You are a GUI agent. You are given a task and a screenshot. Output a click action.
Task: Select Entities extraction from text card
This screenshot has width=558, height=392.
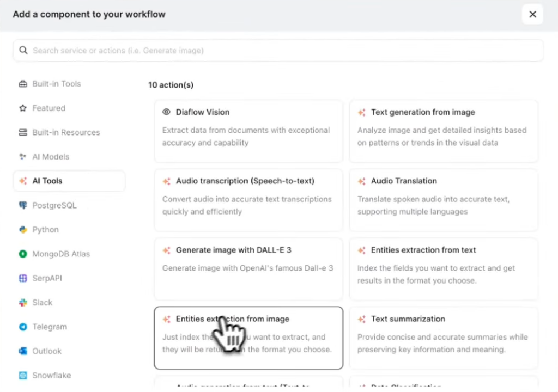click(x=444, y=269)
